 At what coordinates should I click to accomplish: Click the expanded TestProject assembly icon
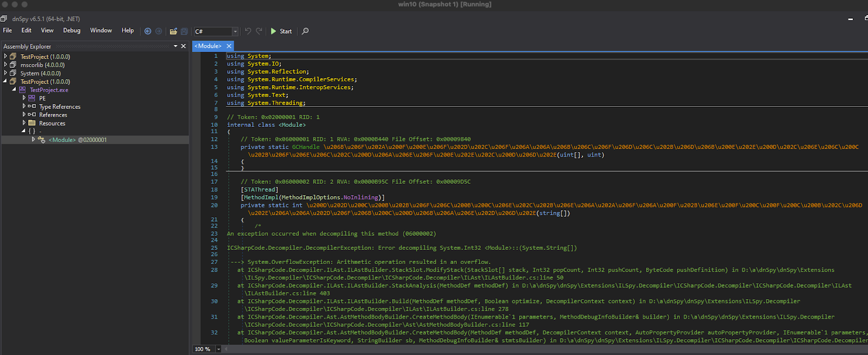(13, 81)
